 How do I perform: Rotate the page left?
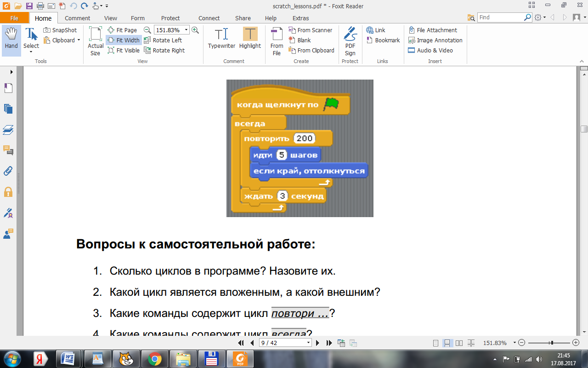[163, 40]
